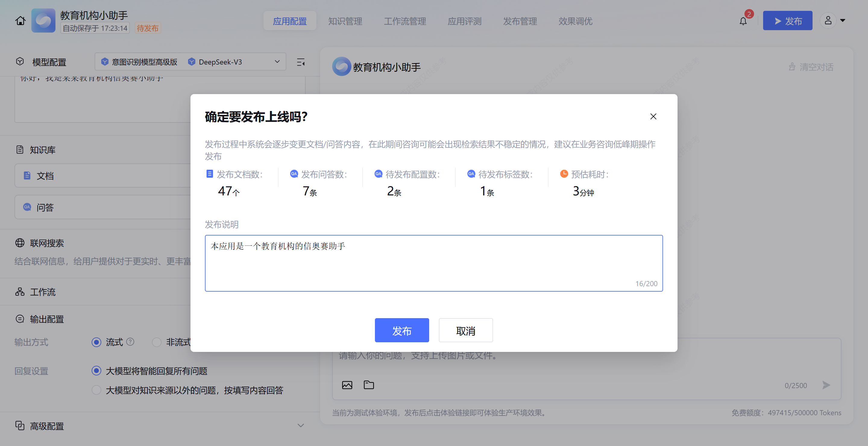Confirm with the blue 发布 dialog button
The height and width of the screenshot is (446, 868).
402,331
